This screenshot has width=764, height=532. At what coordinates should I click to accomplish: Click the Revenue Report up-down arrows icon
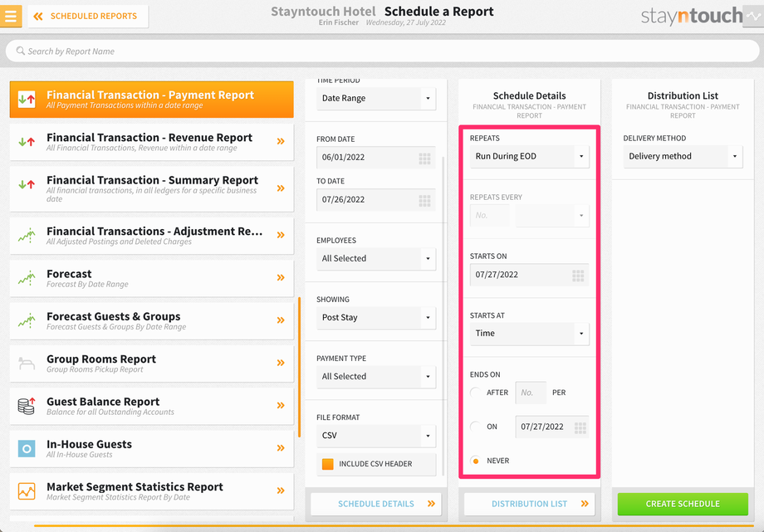pos(27,142)
